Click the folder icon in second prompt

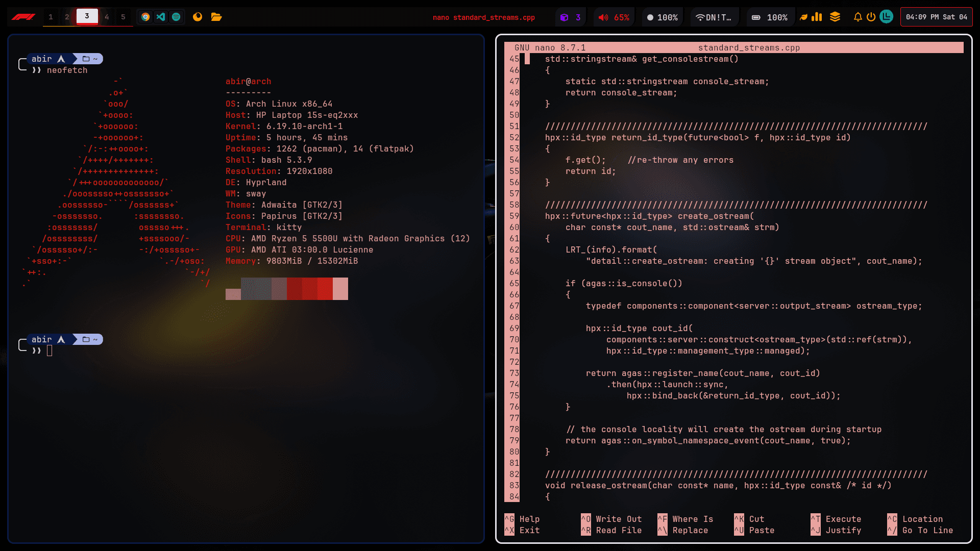pyautogui.click(x=86, y=339)
